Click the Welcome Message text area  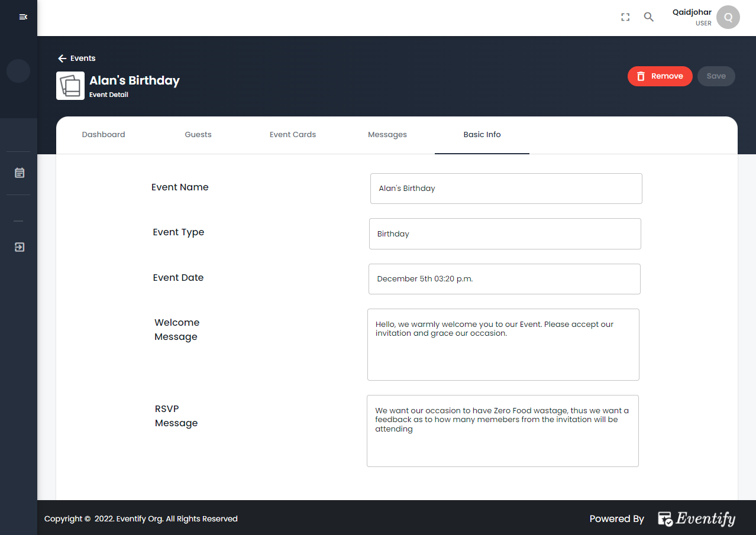tap(503, 345)
